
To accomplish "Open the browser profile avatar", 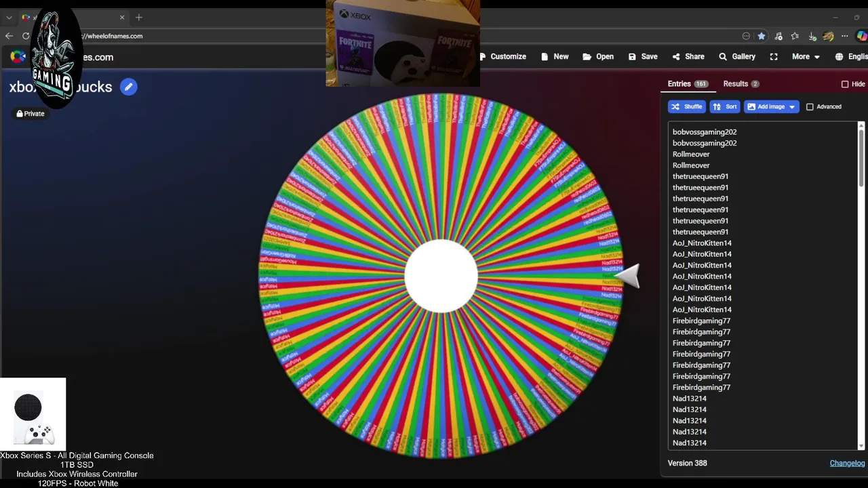I will point(828,36).
